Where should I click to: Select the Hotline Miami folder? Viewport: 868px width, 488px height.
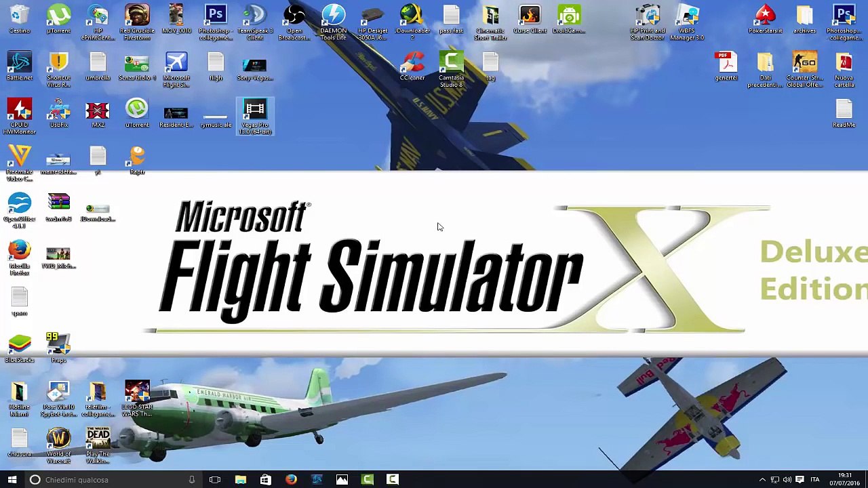(20, 399)
